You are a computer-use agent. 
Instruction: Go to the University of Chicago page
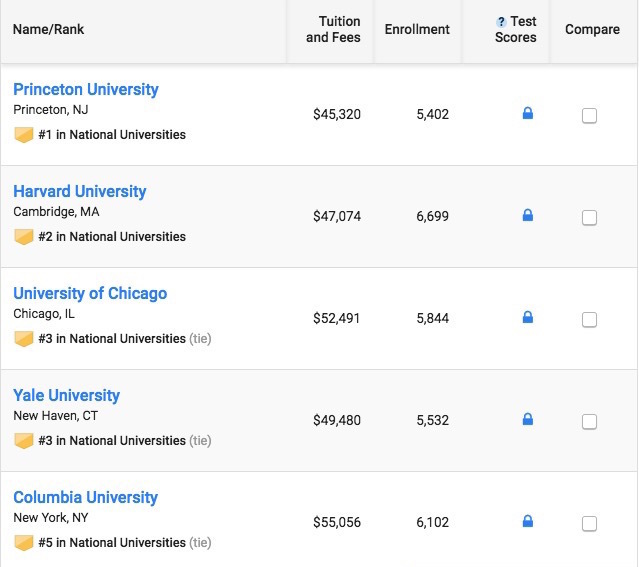(90, 294)
